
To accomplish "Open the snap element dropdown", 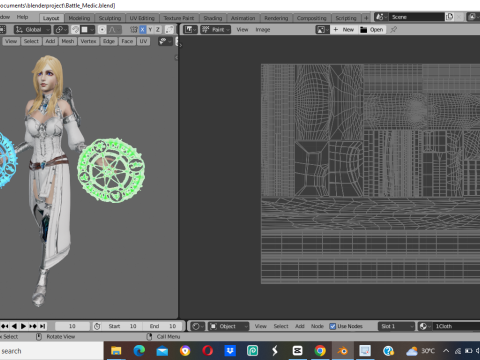I will point(88,30).
